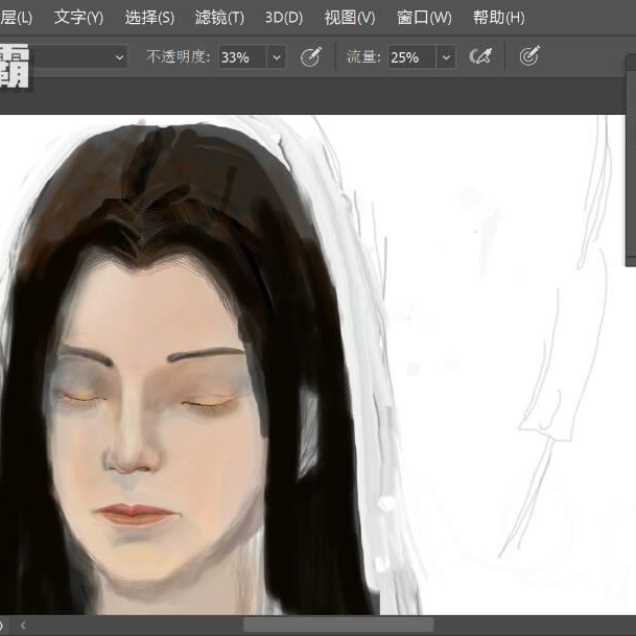Click the left scroll arrow at bottom
Screen dimensions: 636x636
click(x=23, y=625)
